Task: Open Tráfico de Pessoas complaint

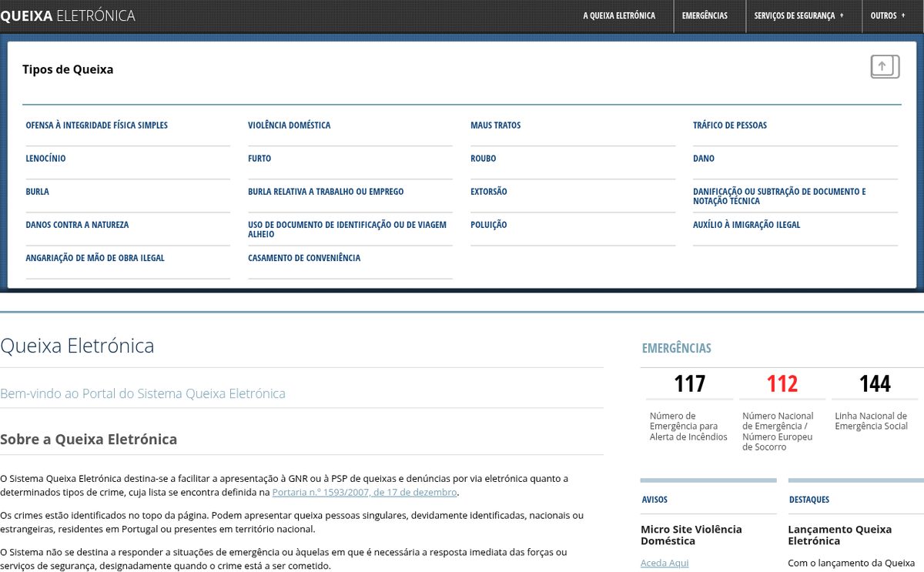Action: [730, 125]
